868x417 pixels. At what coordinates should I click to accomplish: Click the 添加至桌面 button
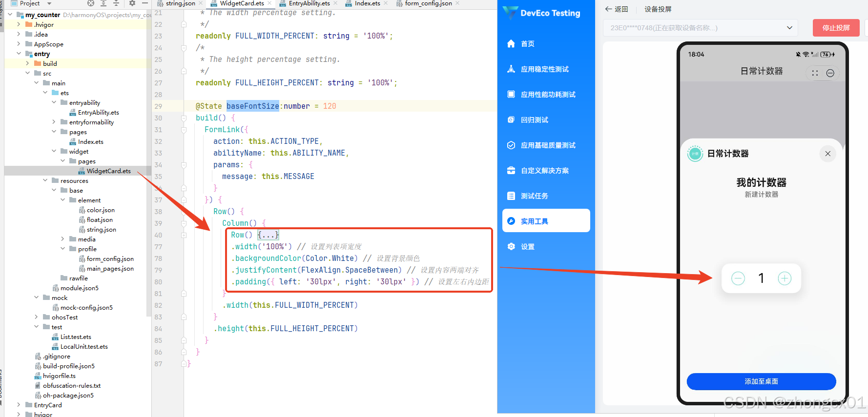pos(761,381)
